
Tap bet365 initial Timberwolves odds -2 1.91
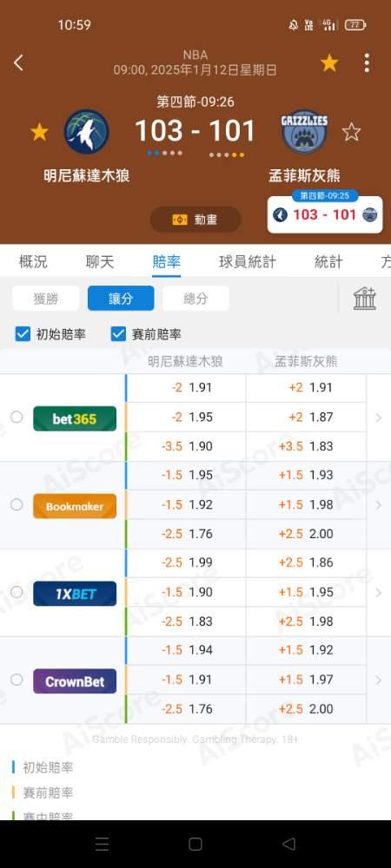pyautogui.click(x=186, y=388)
